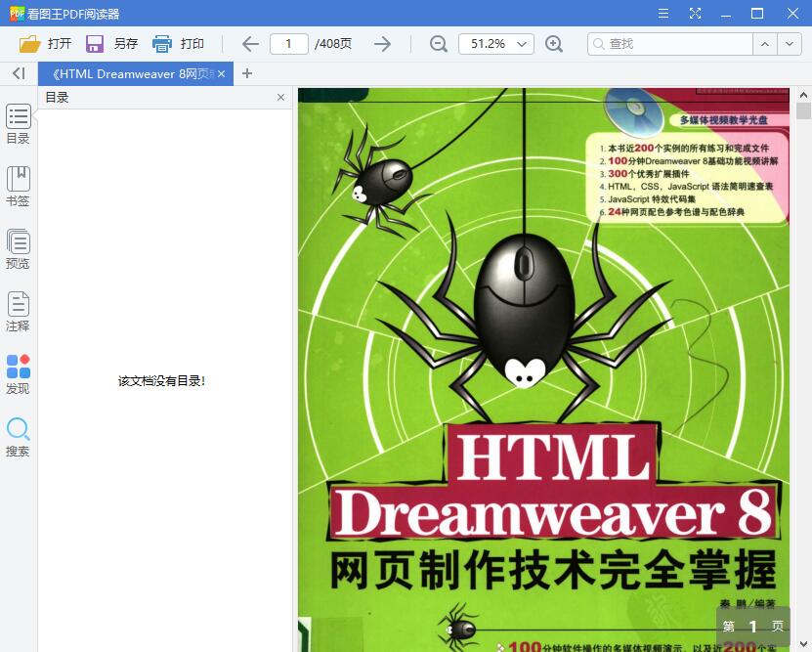Click the 第 1 页 page indicator
The width and height of the screenshot is (812, 652).
point(753,627)
